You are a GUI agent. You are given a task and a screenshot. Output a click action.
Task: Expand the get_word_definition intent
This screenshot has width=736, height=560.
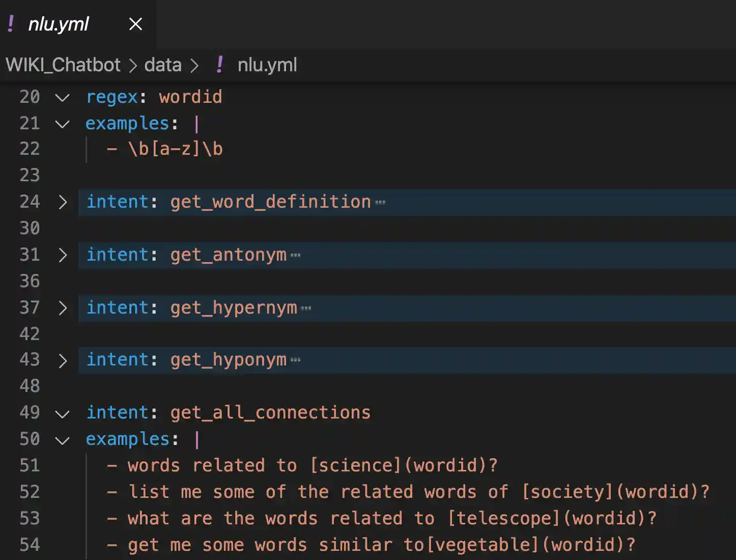[x=63, y=202]
